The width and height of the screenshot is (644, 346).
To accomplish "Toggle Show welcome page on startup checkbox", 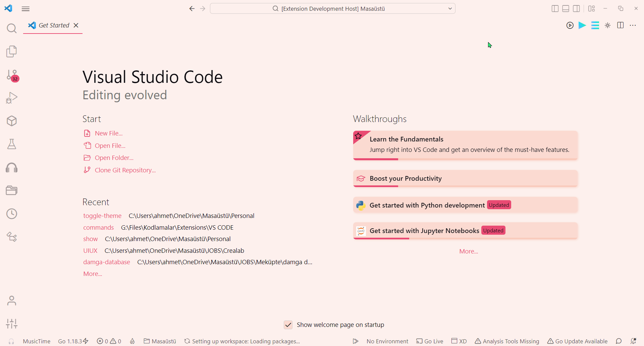I will (288, 325).
